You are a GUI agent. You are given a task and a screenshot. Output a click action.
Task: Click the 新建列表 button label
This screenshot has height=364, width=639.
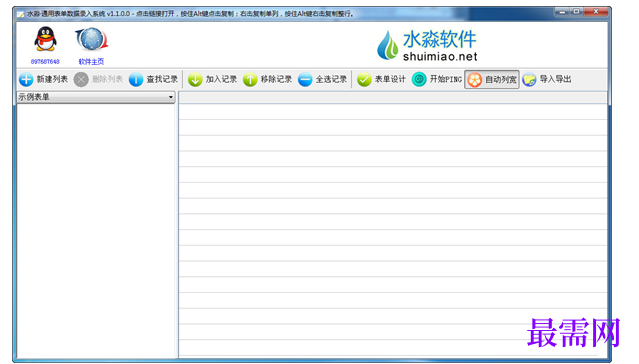(x=52, y=79)
